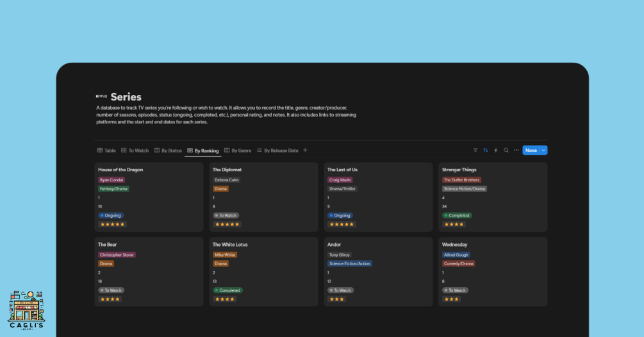This screenshot has width=644, height=337.
Task: Click the Mike White creator tag
Action: pyautogui.click(x=225, y=254)
